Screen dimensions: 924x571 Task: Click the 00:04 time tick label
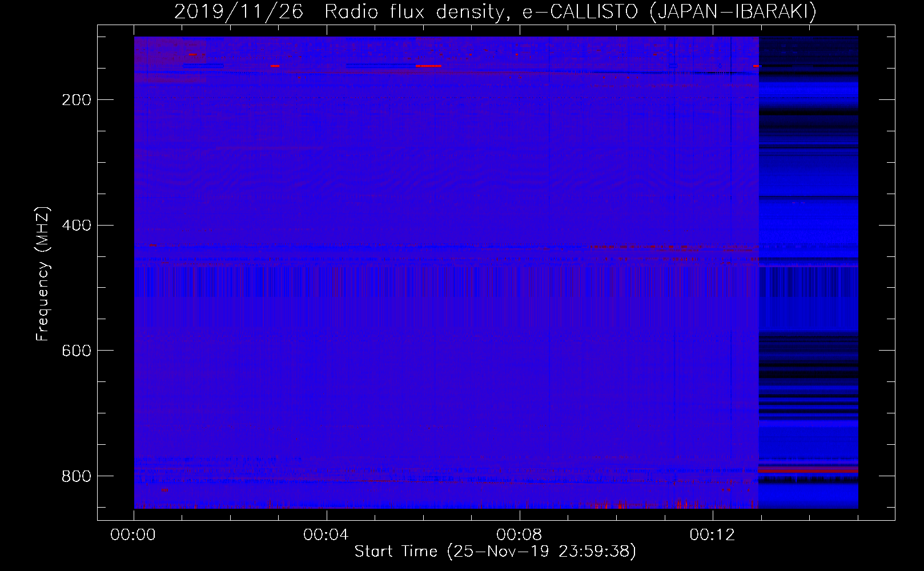[x=326, y=534]
